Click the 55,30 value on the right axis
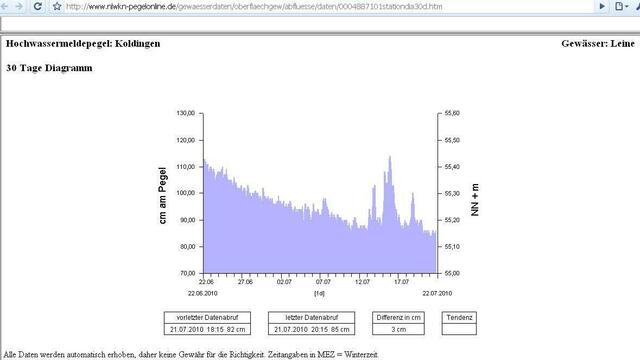Viewport: 640px width, 360px height. pyautogui.click(x=452, y=193)
